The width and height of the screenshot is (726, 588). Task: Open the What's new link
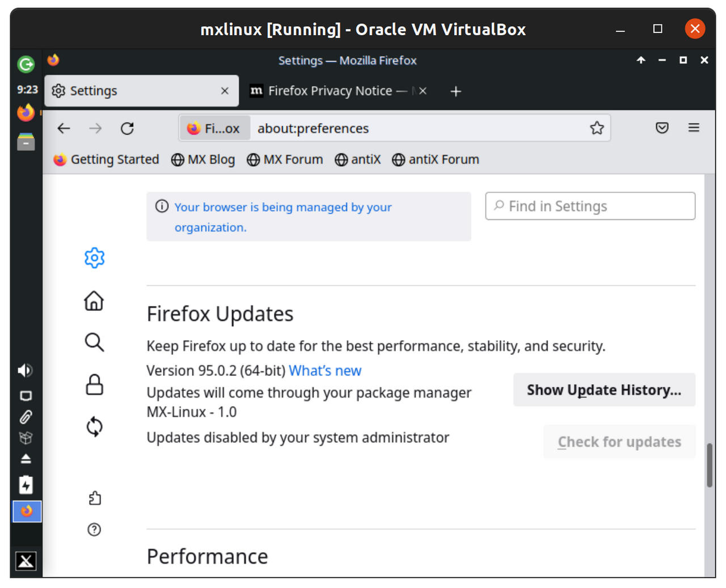[x=325, y=371]
